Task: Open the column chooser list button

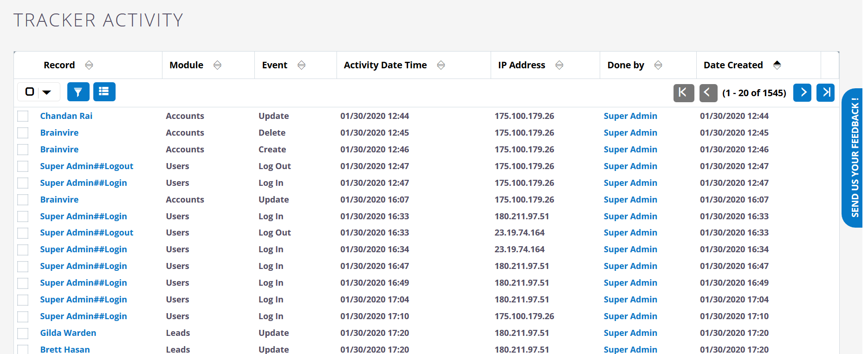Action: click(104, 92)
